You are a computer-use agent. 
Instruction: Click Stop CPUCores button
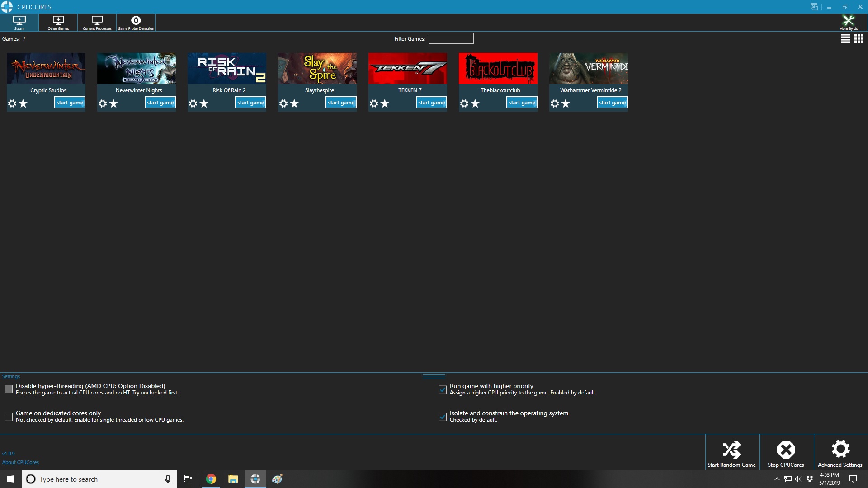(786, 452)
